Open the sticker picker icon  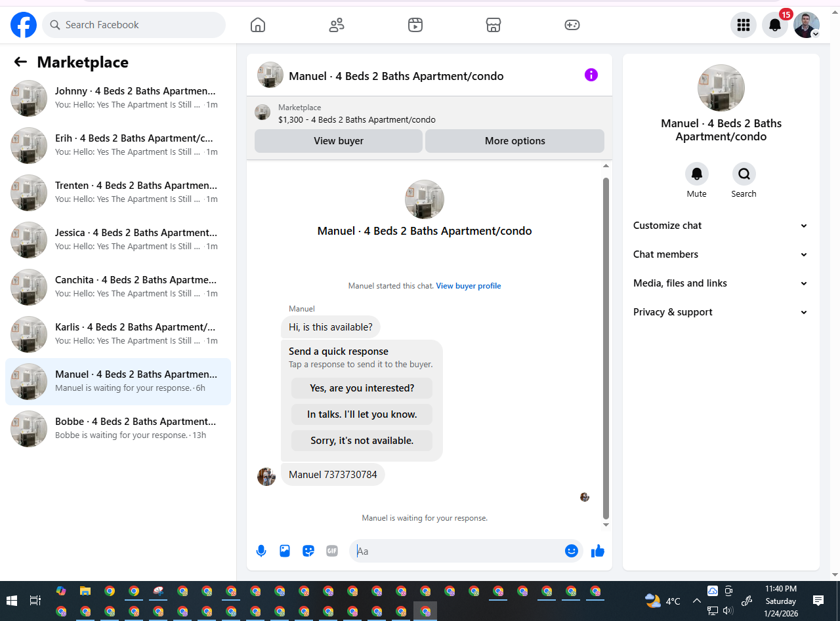(308, 551)
